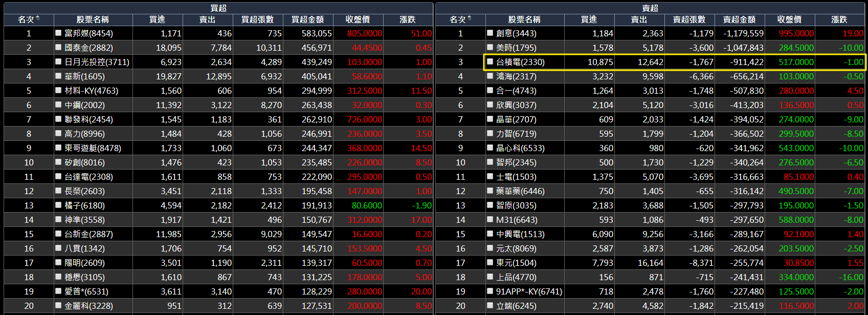Select the 賣超 section title

tap(650, 8)
